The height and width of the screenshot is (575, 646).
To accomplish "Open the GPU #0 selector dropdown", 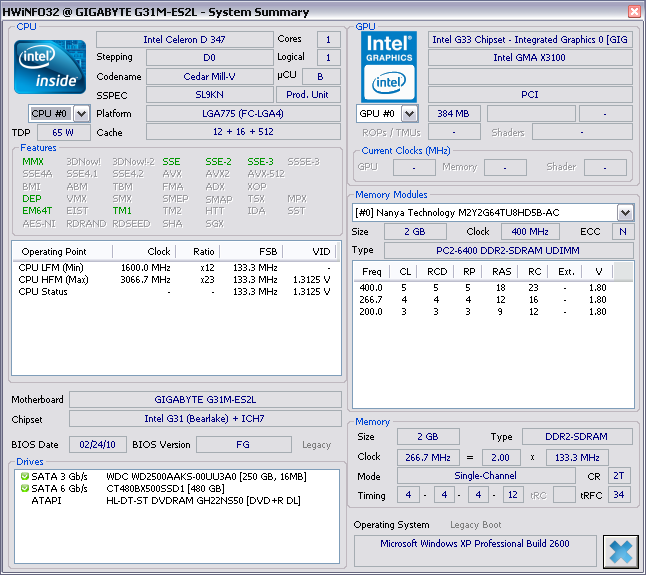I will coord(410,114).
